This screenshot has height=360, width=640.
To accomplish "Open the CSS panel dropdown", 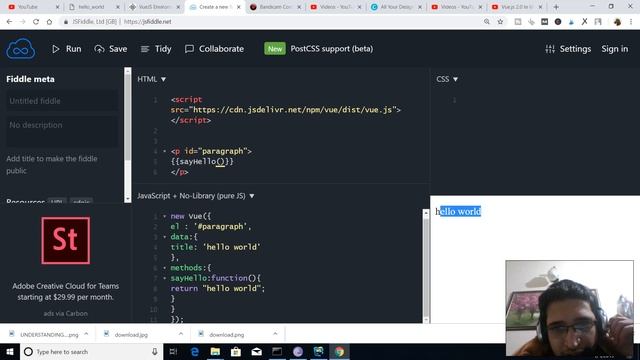I will [x=447, y=79].
